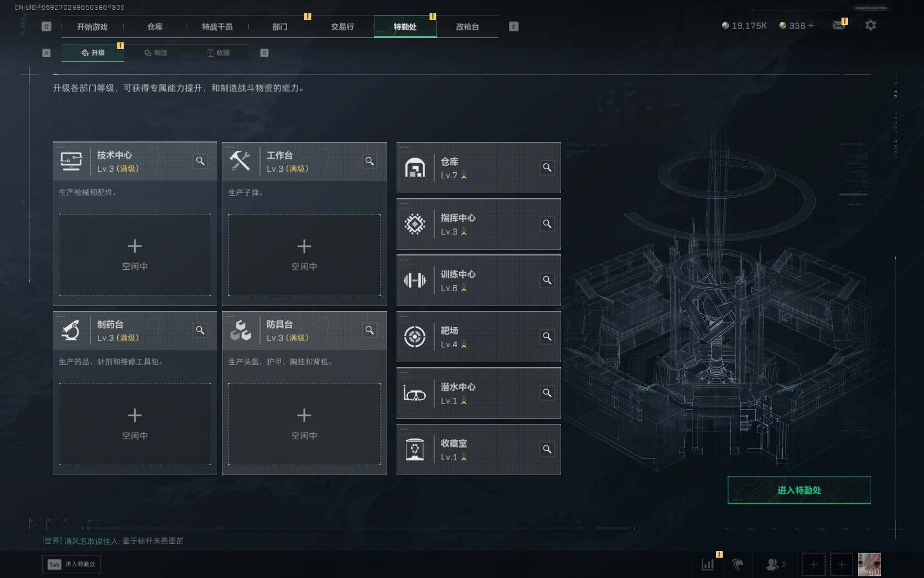Click 进入特勤处 green button
Viewport: 924px width, 578px height.
point(799,490)
